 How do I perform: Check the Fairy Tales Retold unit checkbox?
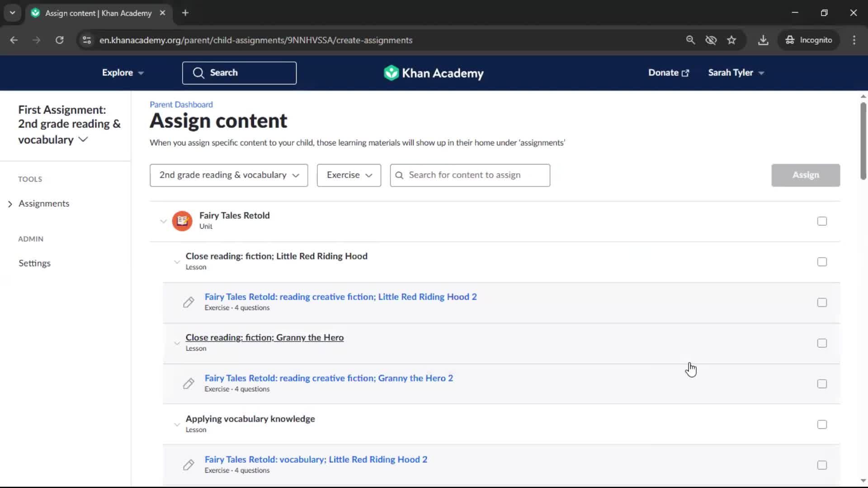click(822, 221)
